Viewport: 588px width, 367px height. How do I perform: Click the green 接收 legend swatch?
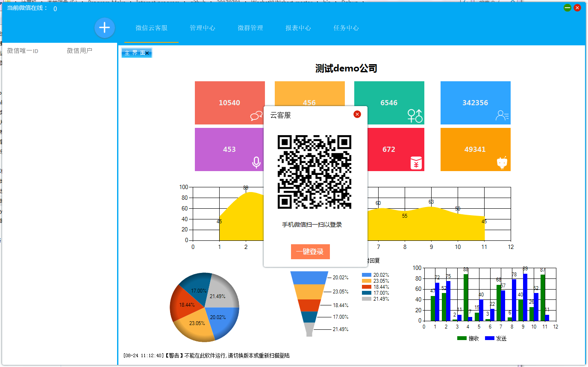462,338
